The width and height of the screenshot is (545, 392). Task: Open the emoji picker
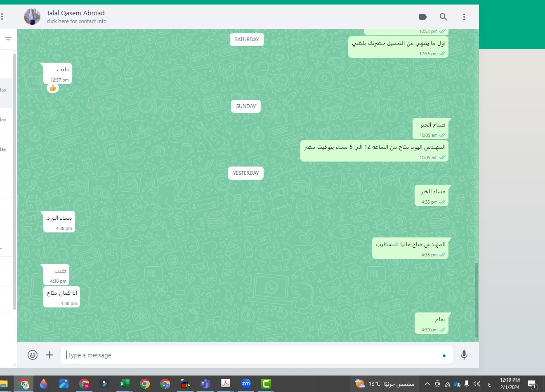tap(33, 355)
